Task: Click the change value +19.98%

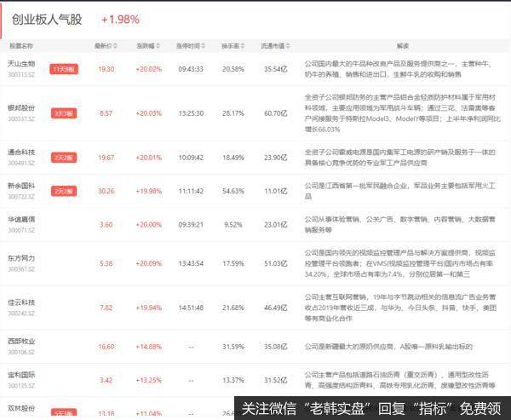Action: pos(148,191)
